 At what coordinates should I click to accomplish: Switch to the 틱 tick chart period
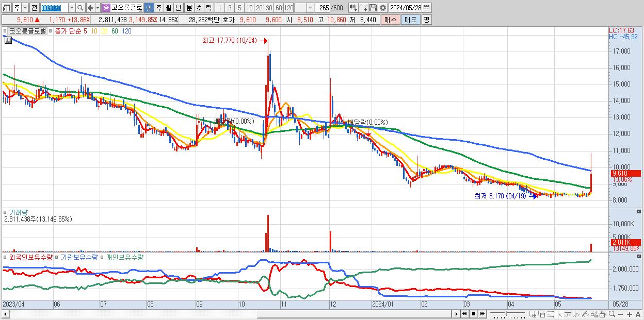coord(208,8)
